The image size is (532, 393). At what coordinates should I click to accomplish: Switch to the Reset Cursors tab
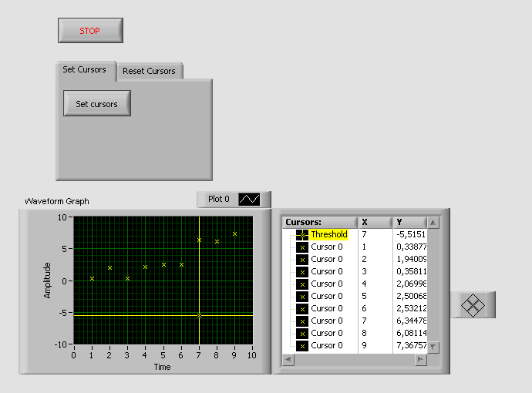tap(149, 71)
